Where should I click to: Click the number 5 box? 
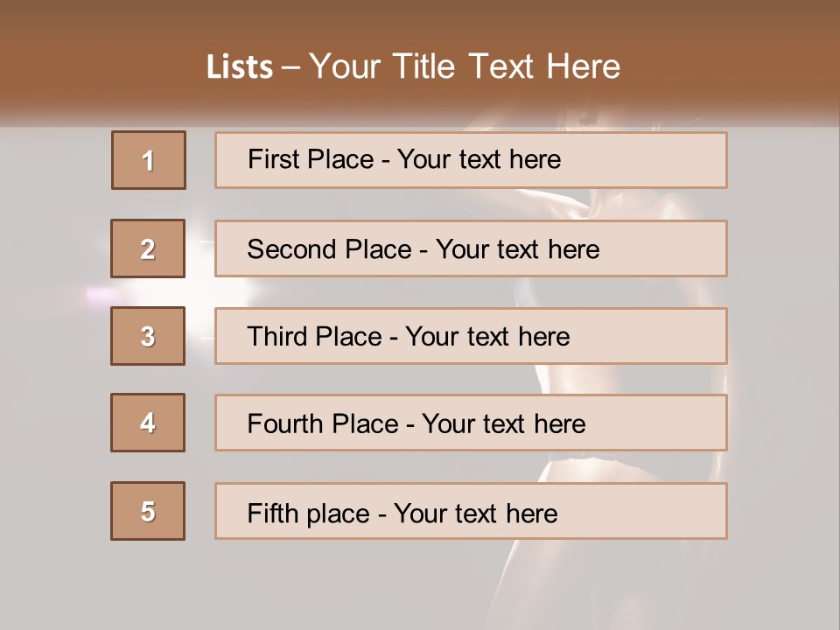[x=148, y=511]
